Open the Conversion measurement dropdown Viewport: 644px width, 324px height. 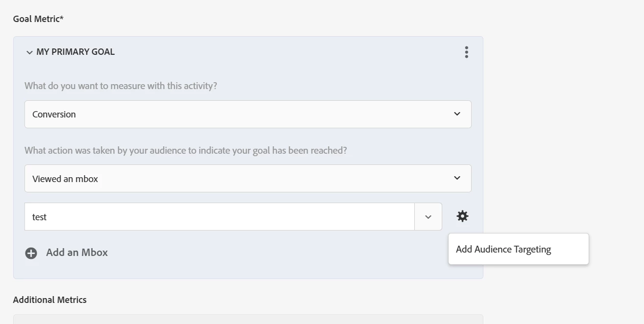click(247, 114)
